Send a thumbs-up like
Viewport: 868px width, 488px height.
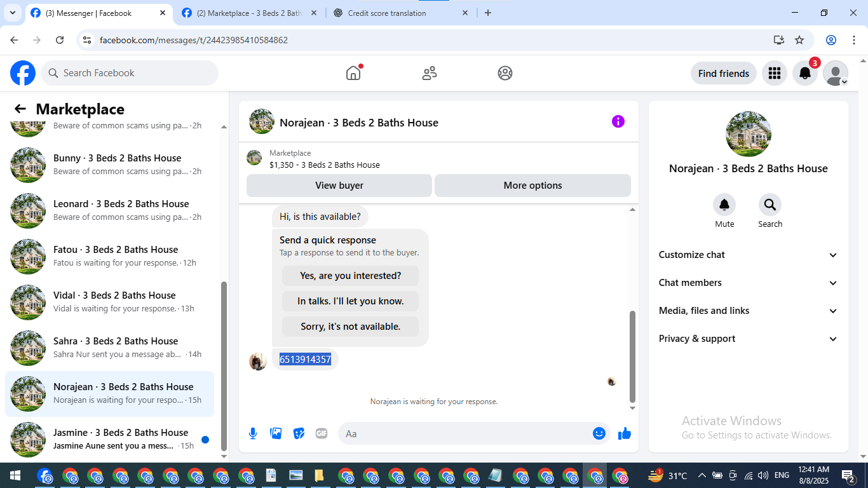(625, 433)
